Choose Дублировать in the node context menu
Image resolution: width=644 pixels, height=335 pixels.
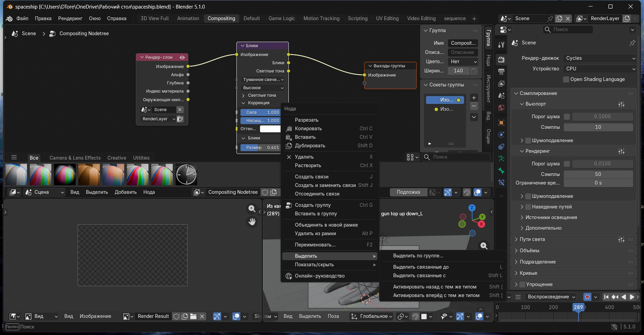(310, 146)
